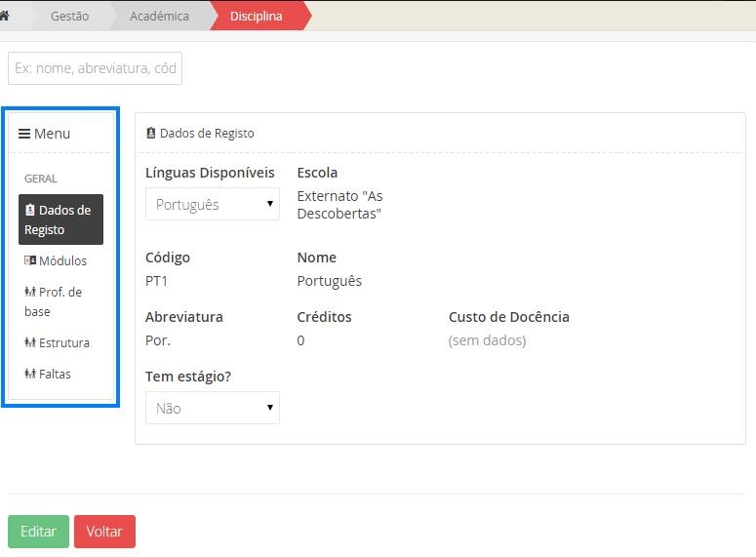The image size is (756, 557).
Task: Expand the Tem estágio? dropdown
Action: 213,408
